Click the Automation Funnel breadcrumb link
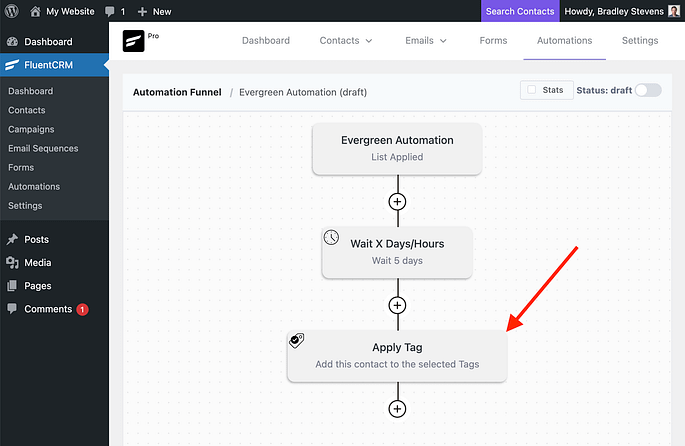This screenshot has width=685, height=446. tap(177, 92)
